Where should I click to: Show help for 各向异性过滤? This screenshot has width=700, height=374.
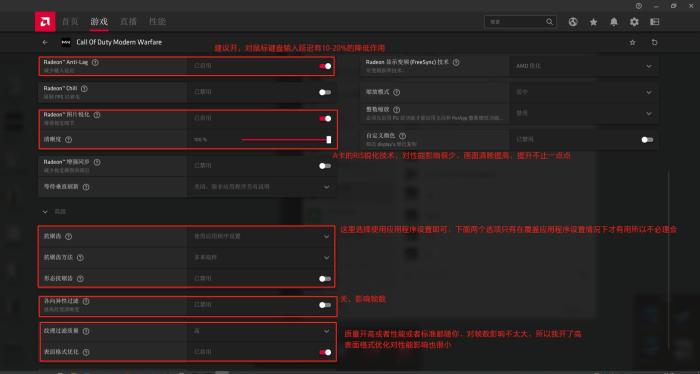click(x=86, y=301)
